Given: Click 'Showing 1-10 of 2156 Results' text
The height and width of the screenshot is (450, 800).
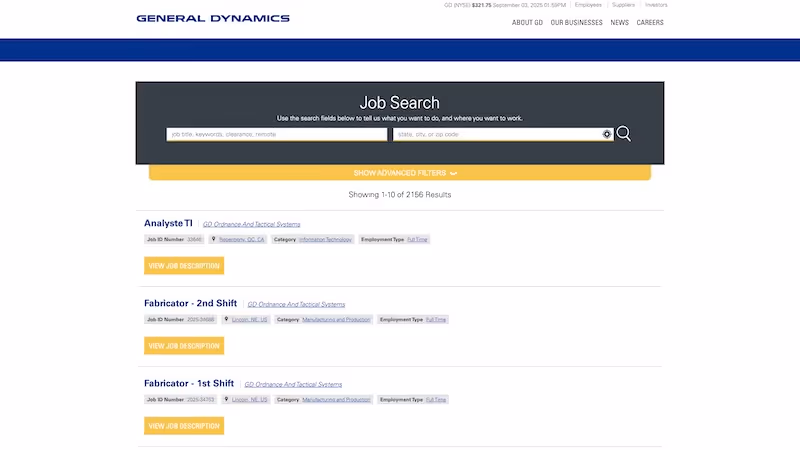Looking at the screenshot, I should [400, 194].
